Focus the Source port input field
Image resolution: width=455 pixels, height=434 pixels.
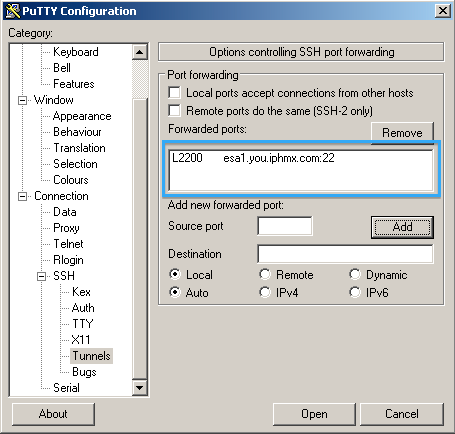point(285,226)
